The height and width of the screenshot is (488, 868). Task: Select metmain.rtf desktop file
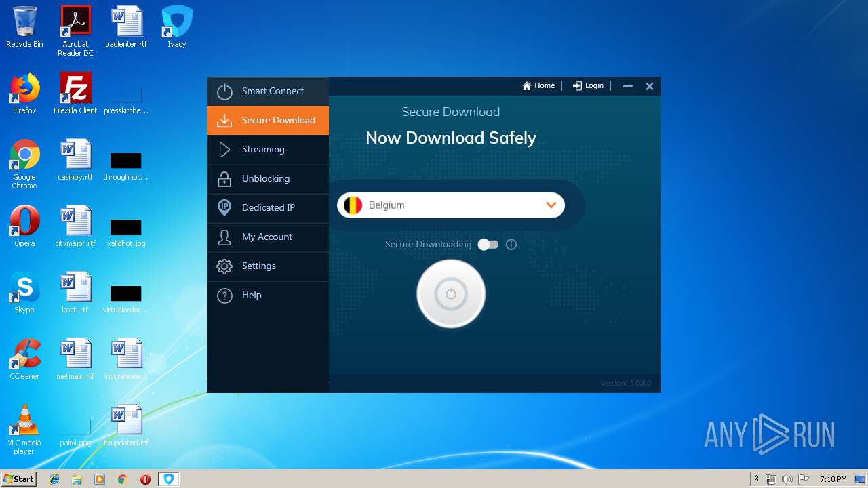click(75, 359)
